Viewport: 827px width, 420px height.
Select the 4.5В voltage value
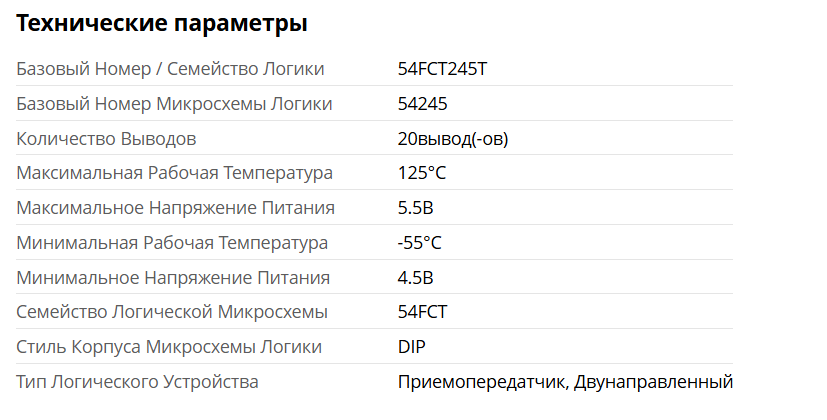point(415,277)
